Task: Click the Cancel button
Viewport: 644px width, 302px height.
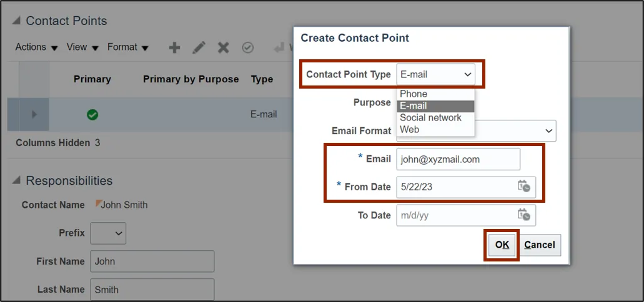Action: (540, 245)
